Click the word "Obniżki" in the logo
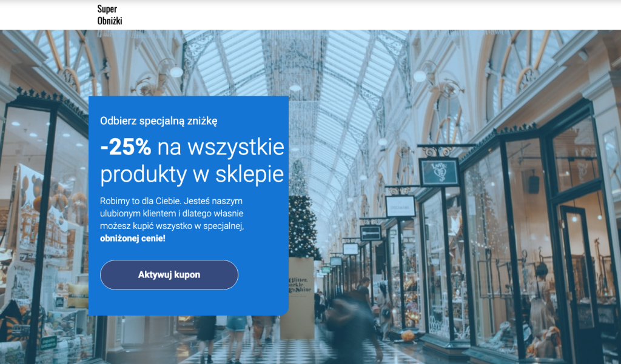This screenshot has height=364, width=621. point(110,21)
